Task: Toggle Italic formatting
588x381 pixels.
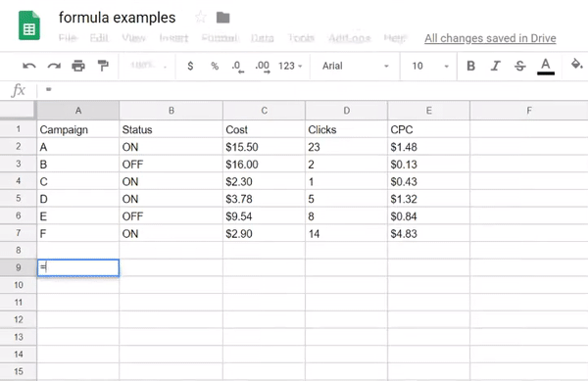Action: [495, 66]
